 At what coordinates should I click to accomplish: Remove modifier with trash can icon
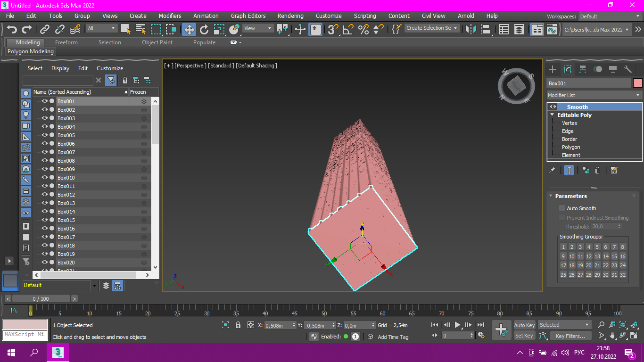click(x=597, y=170)
